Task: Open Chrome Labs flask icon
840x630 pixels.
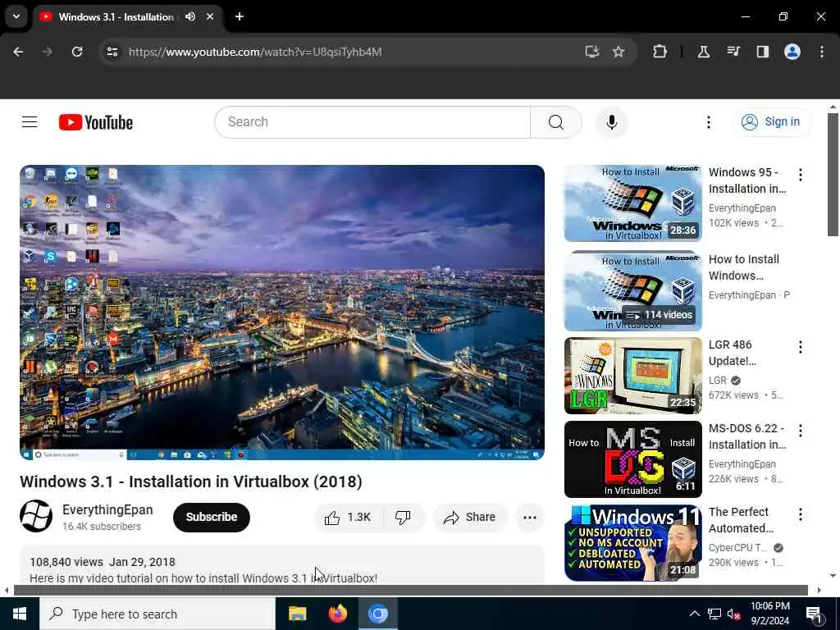Action: click(x=703, y=52)
